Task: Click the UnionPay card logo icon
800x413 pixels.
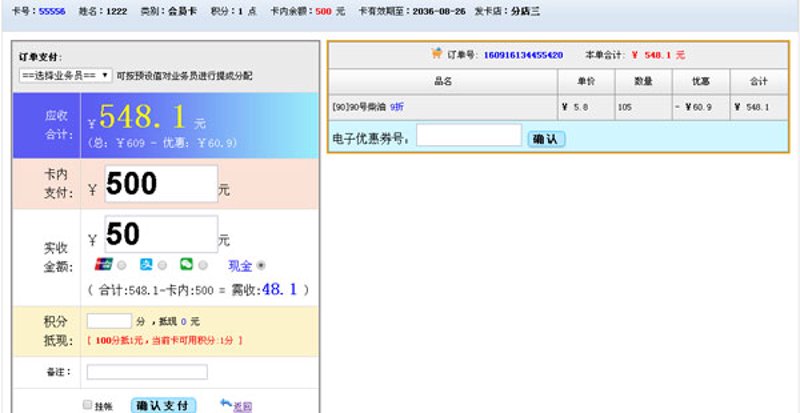Action: (x=104, y=264)
